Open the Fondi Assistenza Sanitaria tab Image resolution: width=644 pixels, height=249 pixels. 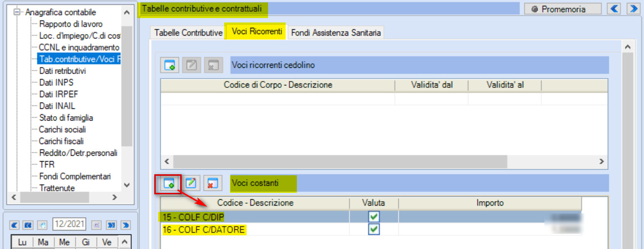coord(336,33)
